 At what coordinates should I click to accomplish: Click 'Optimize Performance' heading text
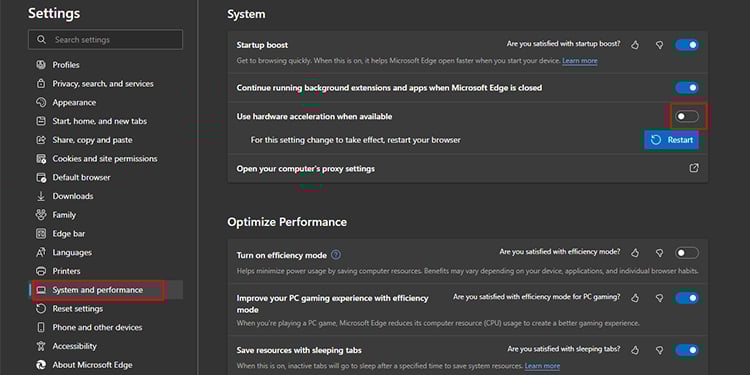[x=287, y=222]
